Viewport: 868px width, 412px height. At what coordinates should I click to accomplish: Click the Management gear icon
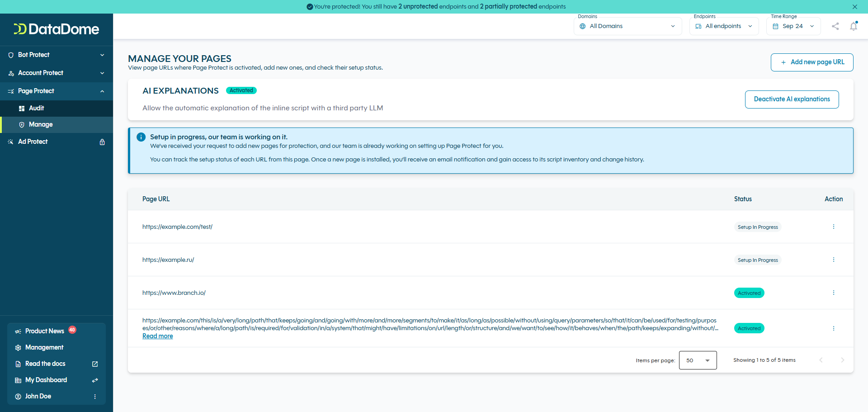click(x=18, y=348)
